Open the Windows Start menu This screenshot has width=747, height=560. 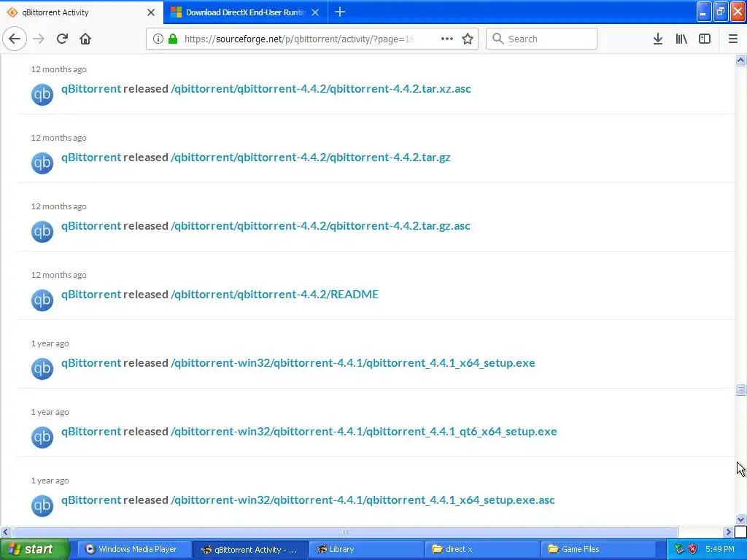click(34, 549)
